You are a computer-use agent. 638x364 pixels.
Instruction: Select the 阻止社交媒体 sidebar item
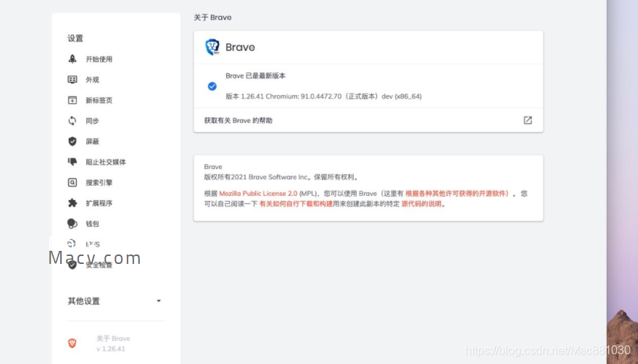[106, 162]
